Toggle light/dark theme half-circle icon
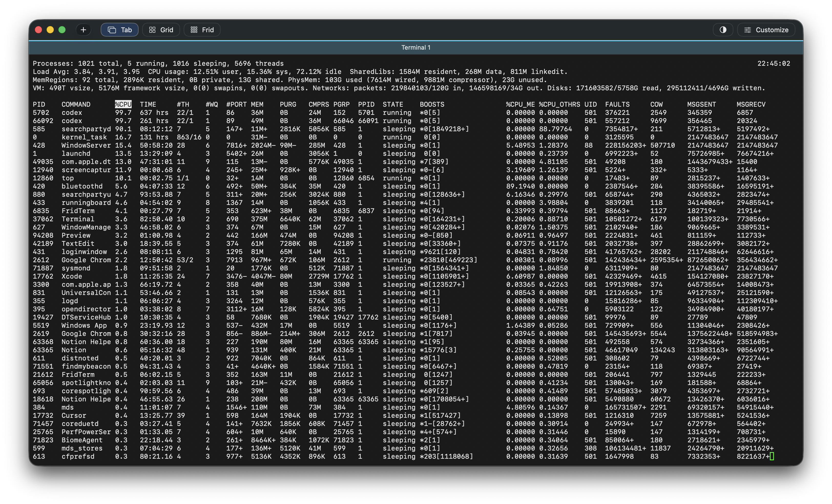The image size is (832, 504). point(723,30)
